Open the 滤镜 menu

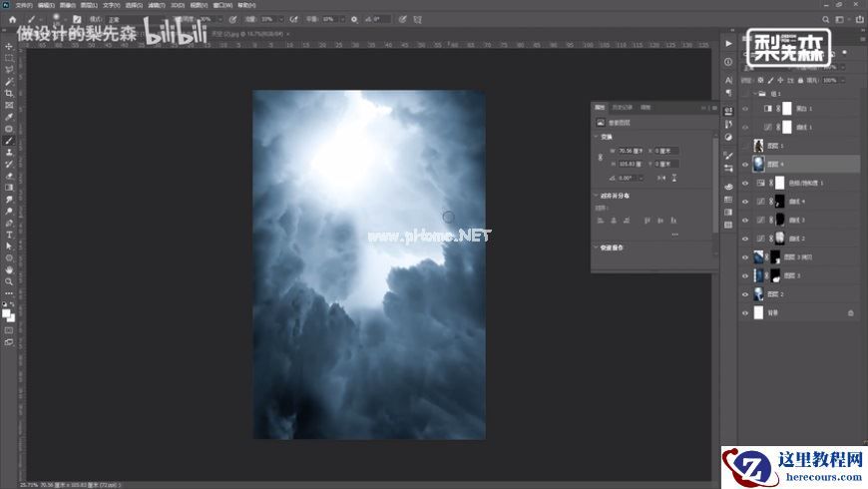click(156, 5)
